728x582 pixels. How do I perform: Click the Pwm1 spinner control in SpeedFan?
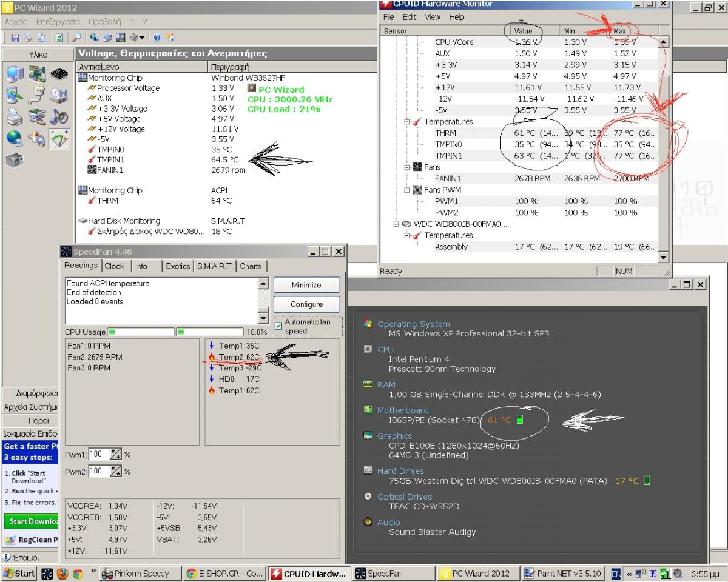pos(116,454)
